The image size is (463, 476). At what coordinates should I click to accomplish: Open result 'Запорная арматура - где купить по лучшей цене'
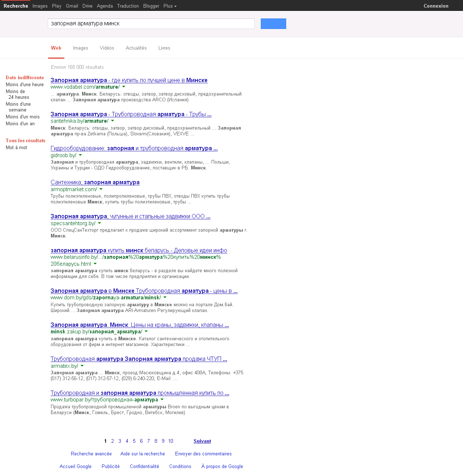(129, 80)
